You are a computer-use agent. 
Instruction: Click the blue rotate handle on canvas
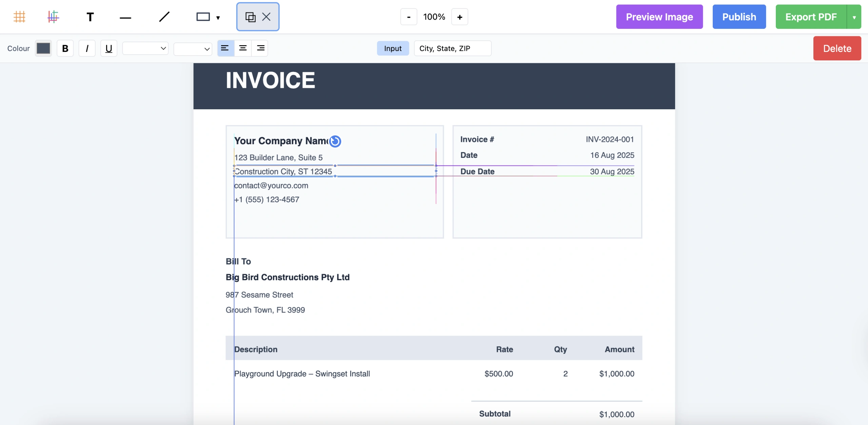335,141
